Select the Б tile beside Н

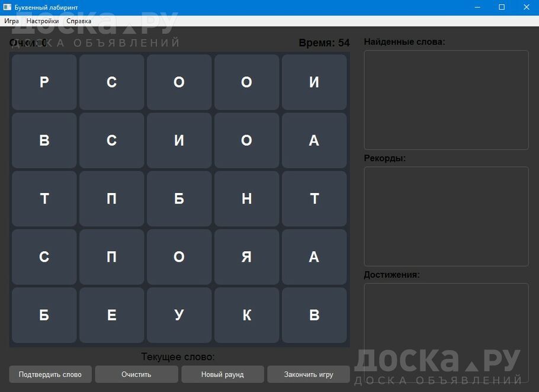pyautogui.click(x=179, y=199)
